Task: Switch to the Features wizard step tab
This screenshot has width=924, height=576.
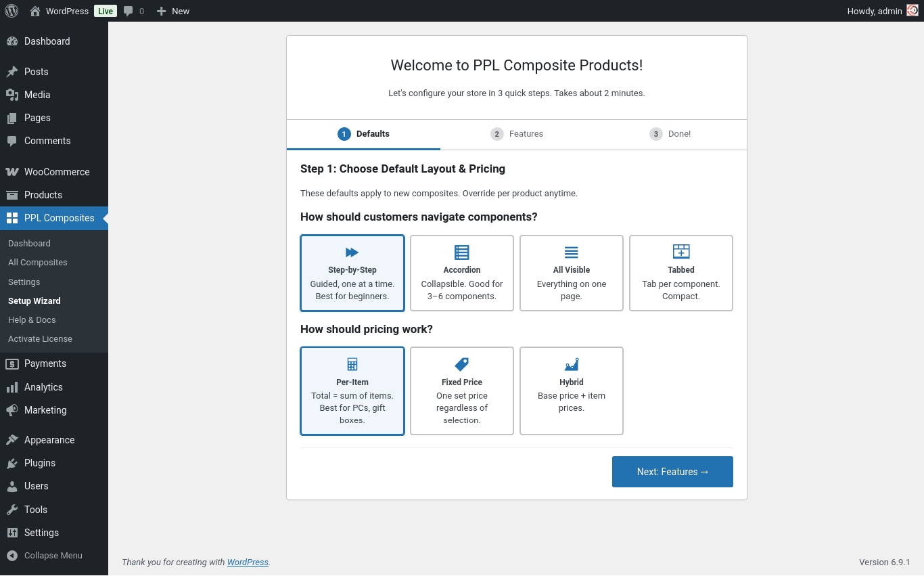Action: tap(517, 134)
